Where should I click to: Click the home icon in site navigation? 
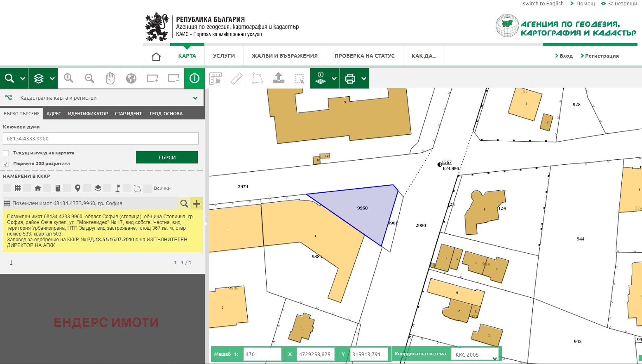click(156, 56)
